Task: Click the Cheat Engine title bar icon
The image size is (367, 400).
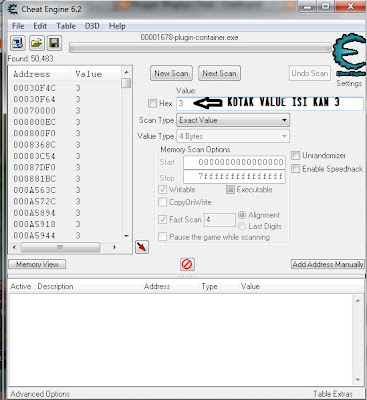Action: [x=13, y=10]
